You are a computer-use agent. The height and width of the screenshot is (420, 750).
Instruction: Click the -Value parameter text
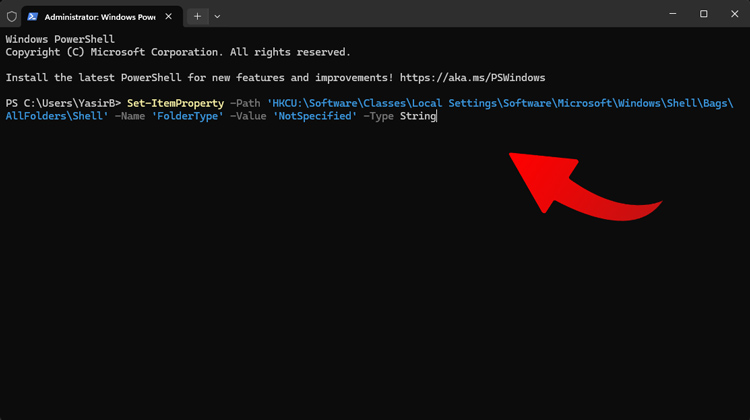pyautogui.click(x=248, y=116)
